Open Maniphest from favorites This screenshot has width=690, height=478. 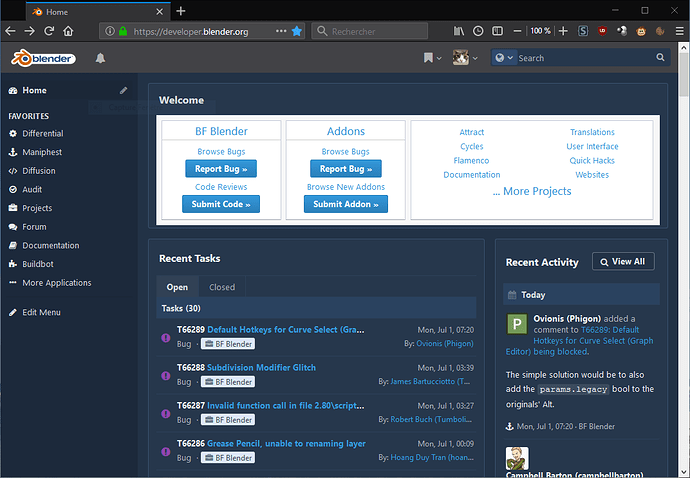pos(42,152)
